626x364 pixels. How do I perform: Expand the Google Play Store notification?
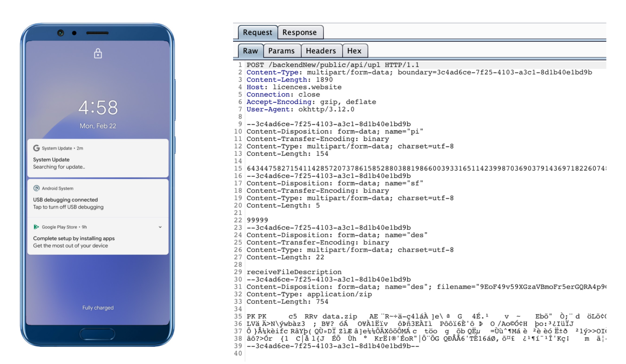[160, 227]
